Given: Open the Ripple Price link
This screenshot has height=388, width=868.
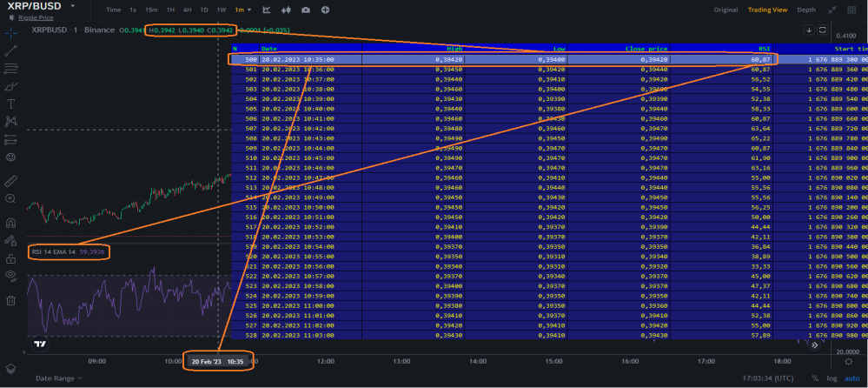Looking at the screenshot, I should point(36,17).
